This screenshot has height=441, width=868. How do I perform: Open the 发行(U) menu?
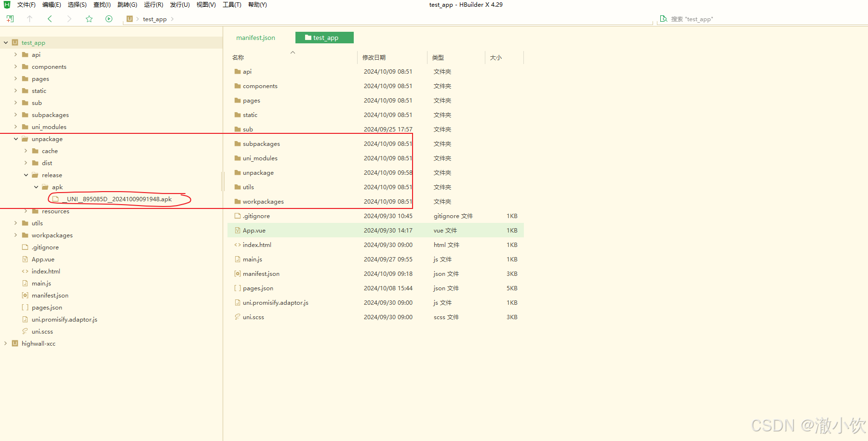pos(180,4)
